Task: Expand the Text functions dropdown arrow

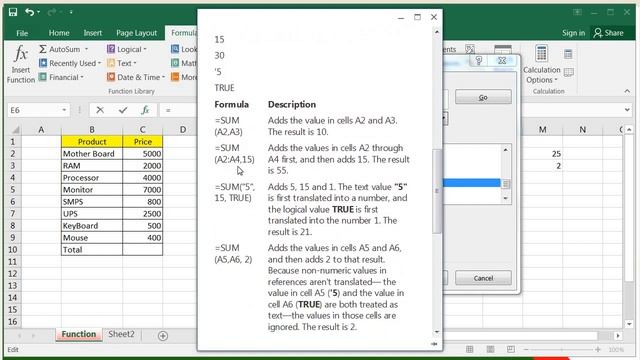Action: point(135,63)
